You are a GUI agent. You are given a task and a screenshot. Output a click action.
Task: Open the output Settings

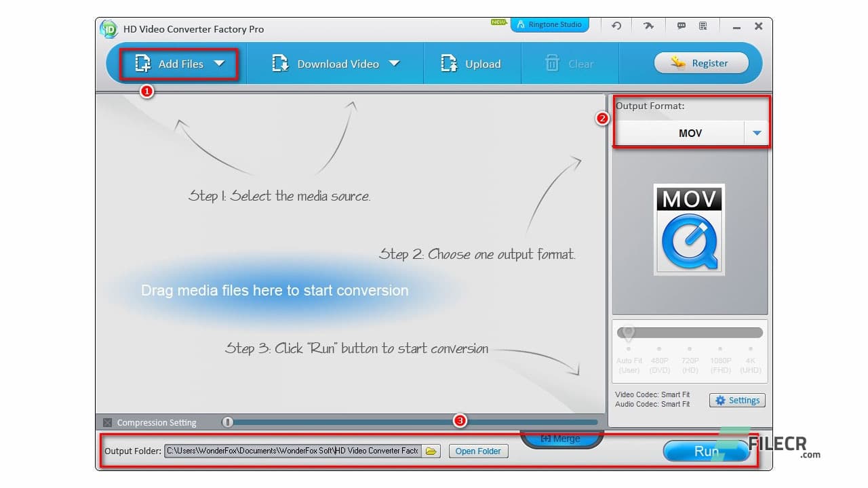[737, 401]
